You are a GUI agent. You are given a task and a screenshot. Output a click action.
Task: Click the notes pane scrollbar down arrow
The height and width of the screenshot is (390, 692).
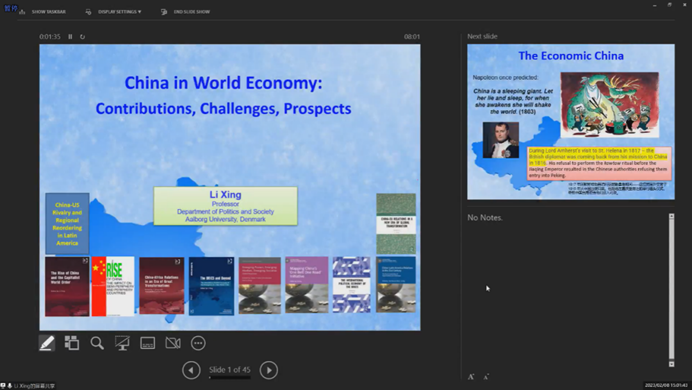671,364
